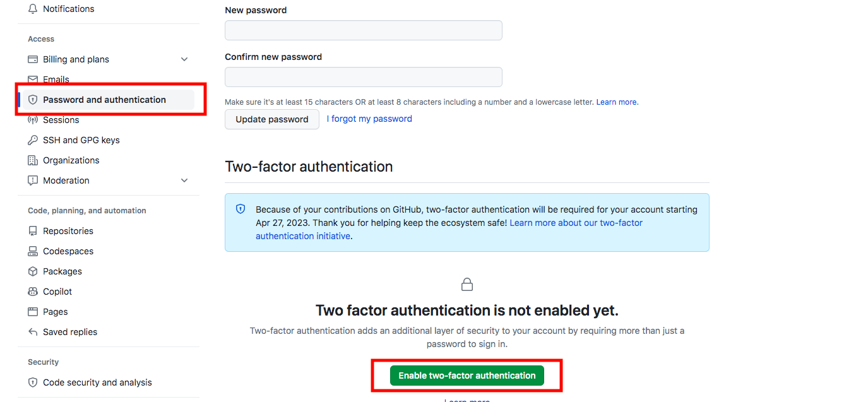Expand the Moderation section
This screenshot has height=402, width=868.
(184, 180)
